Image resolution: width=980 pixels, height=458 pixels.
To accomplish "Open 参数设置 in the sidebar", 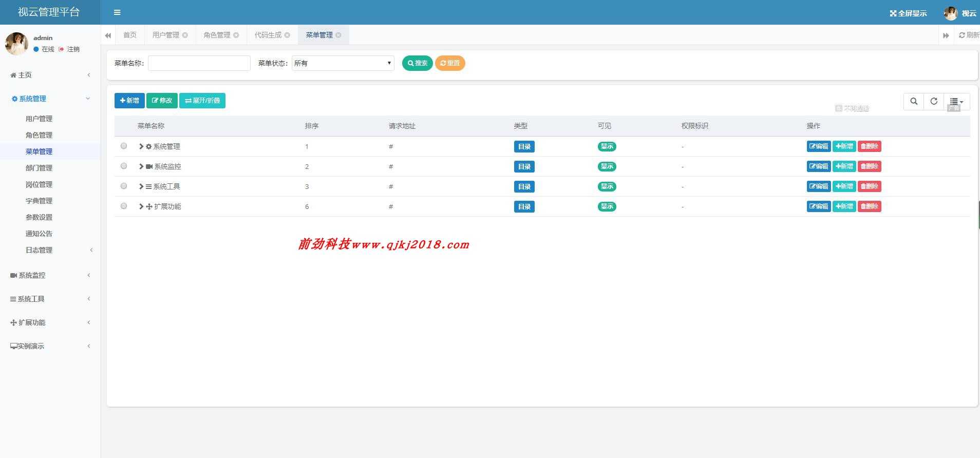I will (x=39, y=217).
